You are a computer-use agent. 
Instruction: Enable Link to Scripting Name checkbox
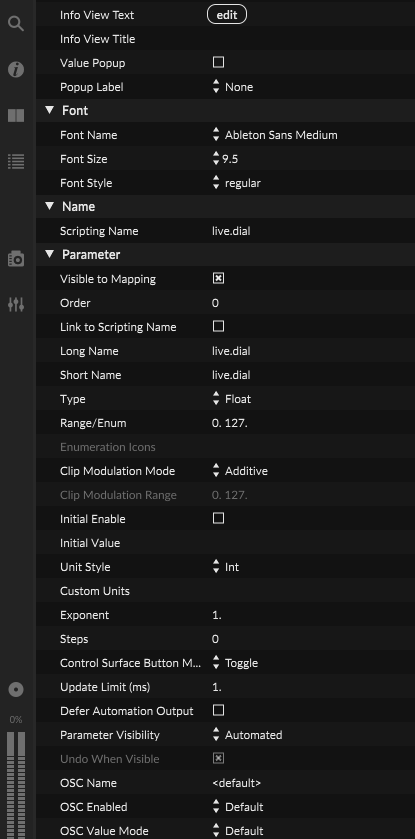pyautogui.click(x=218, y=326)
